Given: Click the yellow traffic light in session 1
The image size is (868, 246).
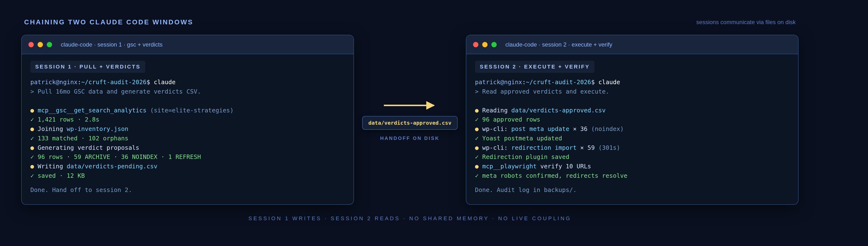Looking at the screenshot, I should click(41, 44).
